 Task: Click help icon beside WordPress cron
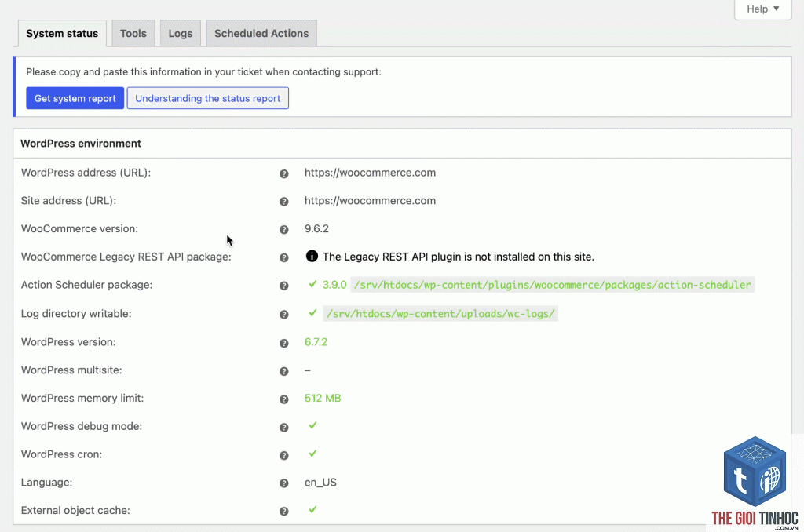(x=283, y=456)
